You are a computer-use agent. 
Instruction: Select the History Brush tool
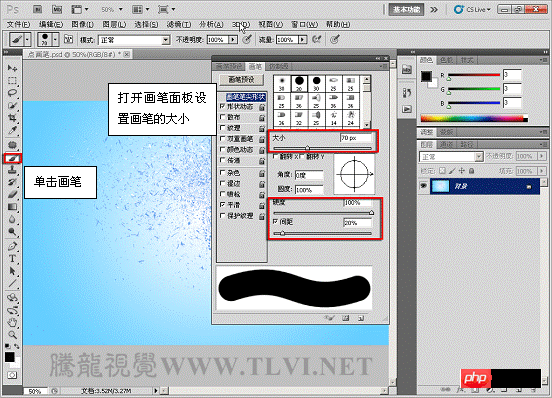point(12,182)
